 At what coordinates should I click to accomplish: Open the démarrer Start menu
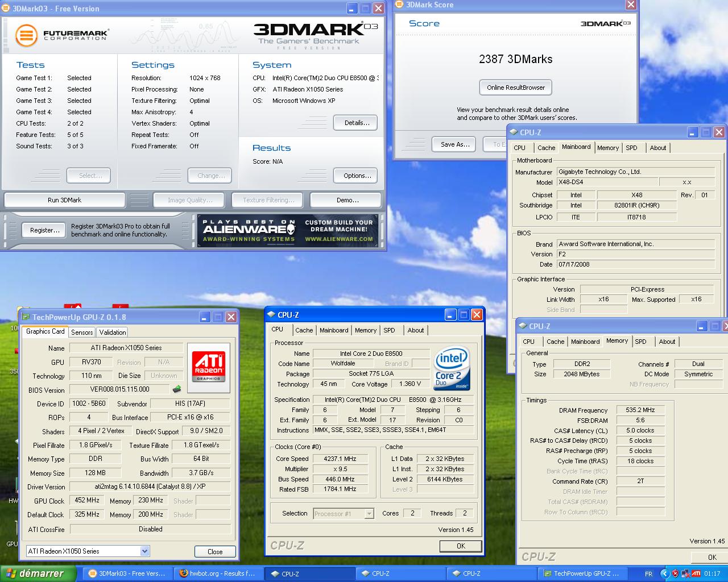pos(38,573)
